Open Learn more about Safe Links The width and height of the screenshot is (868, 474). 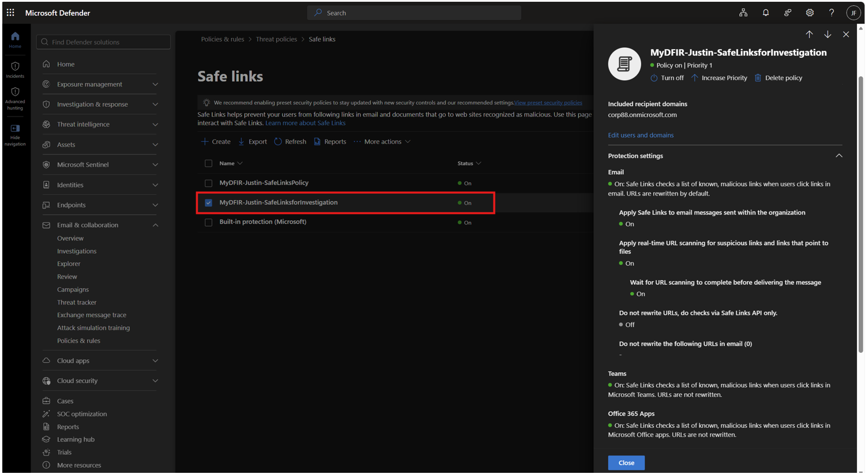(305, 123)
